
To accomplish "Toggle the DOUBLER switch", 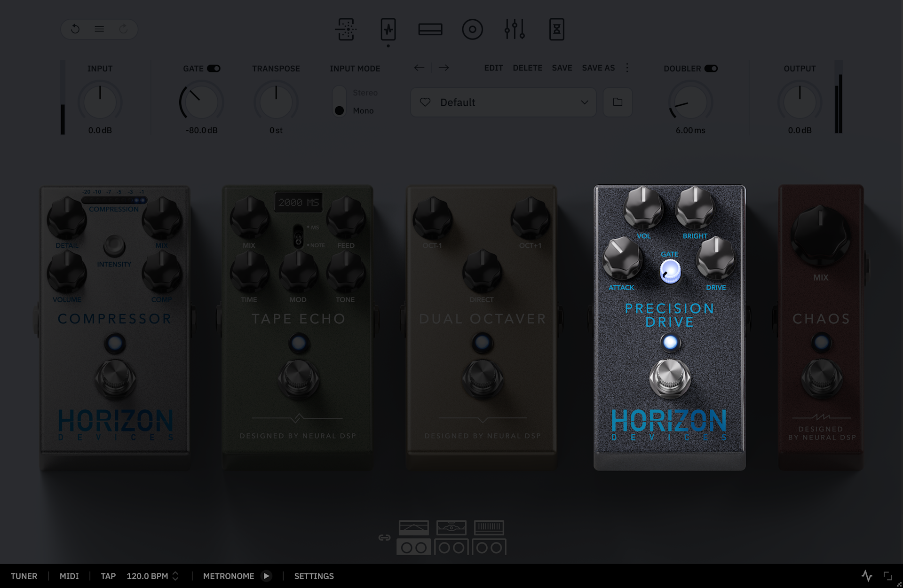I will tap(711, 69).
